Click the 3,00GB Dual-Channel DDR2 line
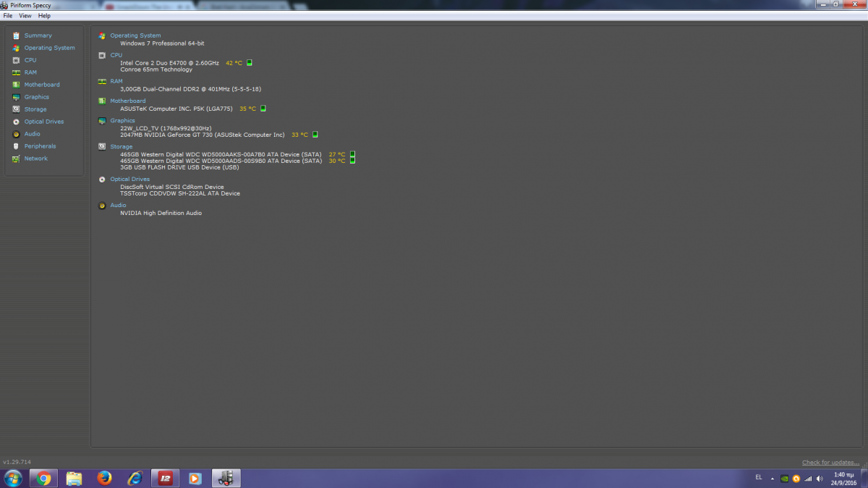The width and height of the screenshot is (868, 488). pos(190,89)
